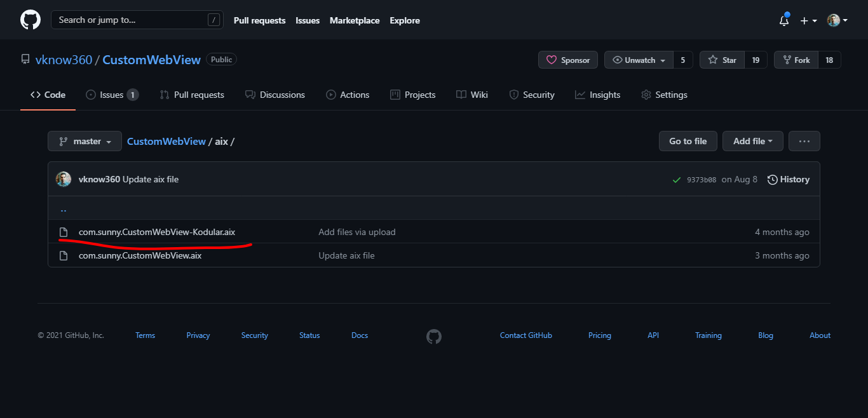Open the Update aix file commit message
Image resolution: width=868 pixels, height=418 pixels.
(x=151, y=179)
